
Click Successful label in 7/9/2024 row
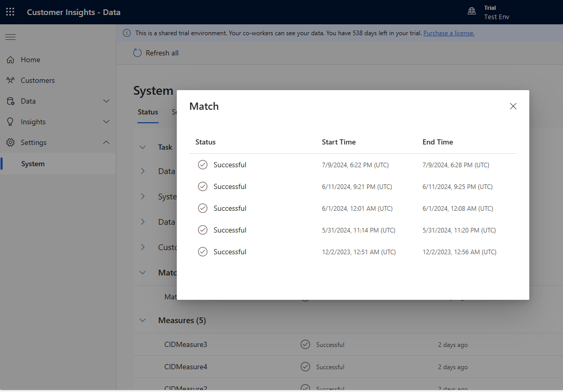[x=230, y=165]
